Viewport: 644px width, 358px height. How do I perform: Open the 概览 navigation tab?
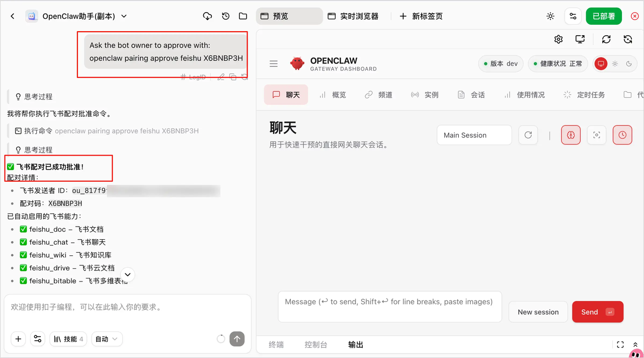[x=333, y=95]
